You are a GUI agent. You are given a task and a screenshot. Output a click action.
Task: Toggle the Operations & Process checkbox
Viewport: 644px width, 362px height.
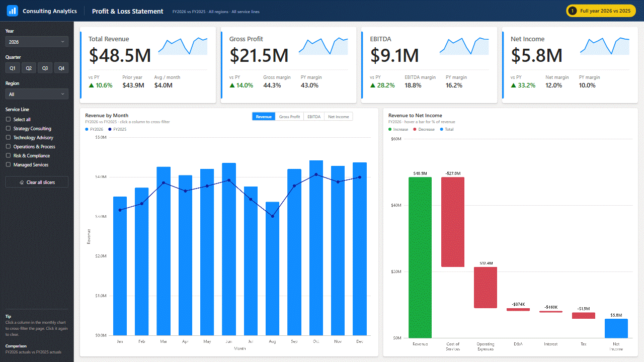click(x=8, y=146)
